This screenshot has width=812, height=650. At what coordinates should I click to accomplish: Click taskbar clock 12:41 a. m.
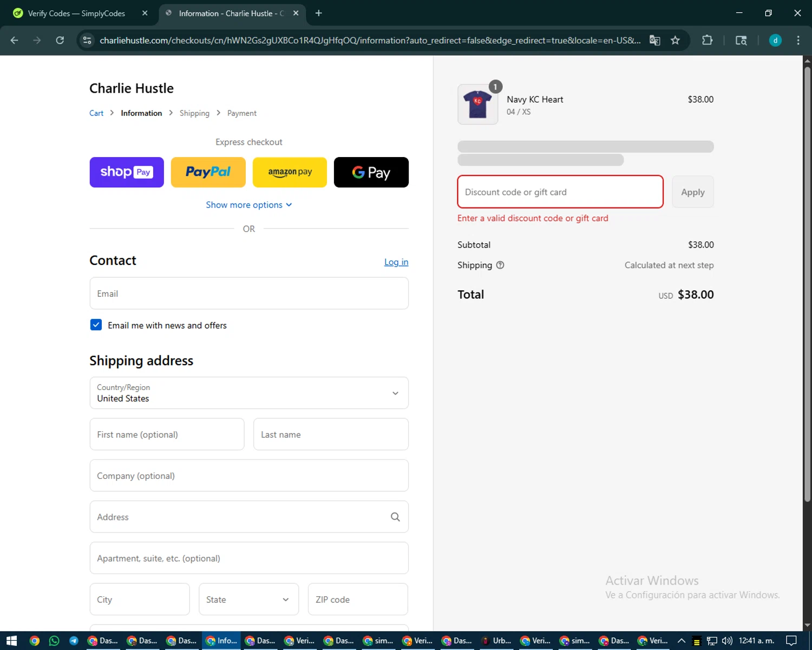point(756,641)
